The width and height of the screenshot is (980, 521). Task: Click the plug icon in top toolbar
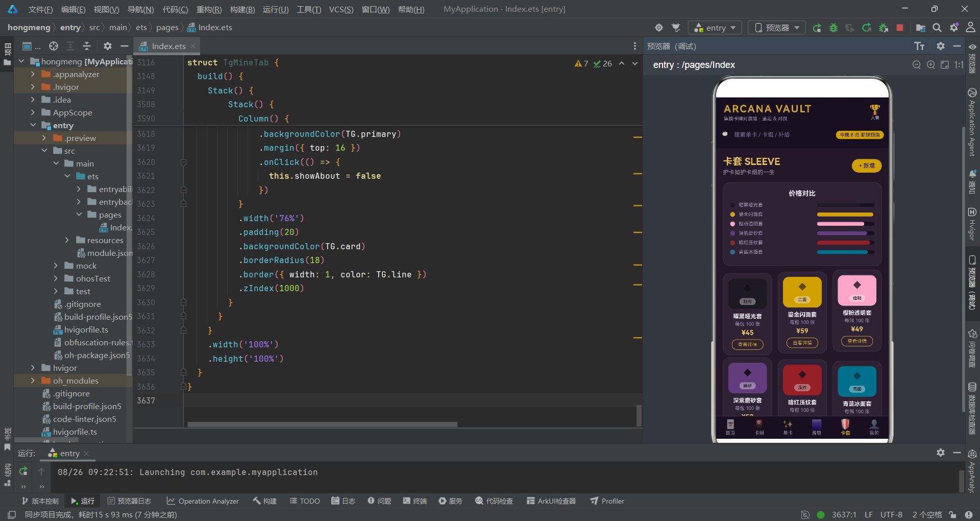click(x=676, y=28)
